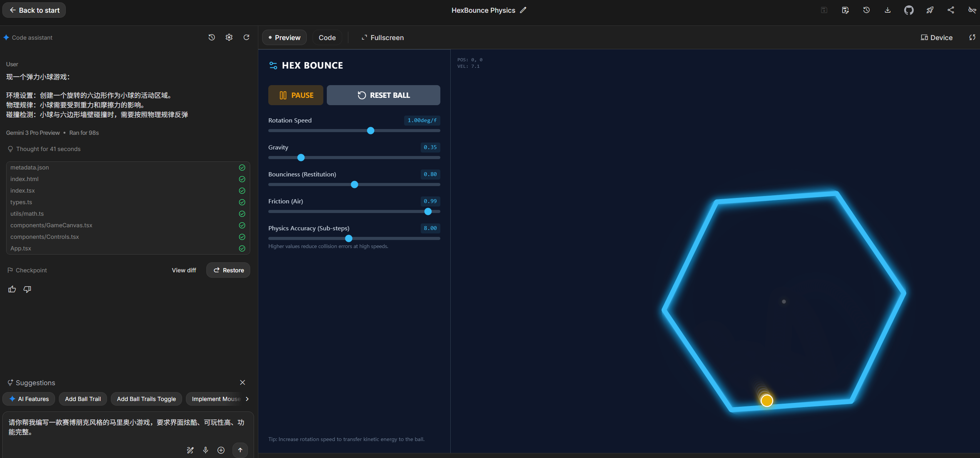Pause the simulation with PAUSE button
Viewport: 980px width, 458px height.
click(296, 95)
